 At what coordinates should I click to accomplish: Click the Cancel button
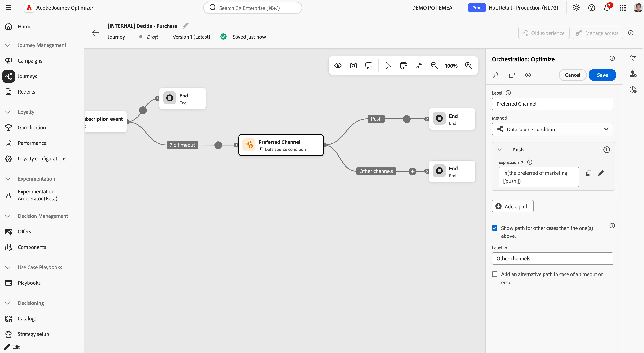pos(572,75)
